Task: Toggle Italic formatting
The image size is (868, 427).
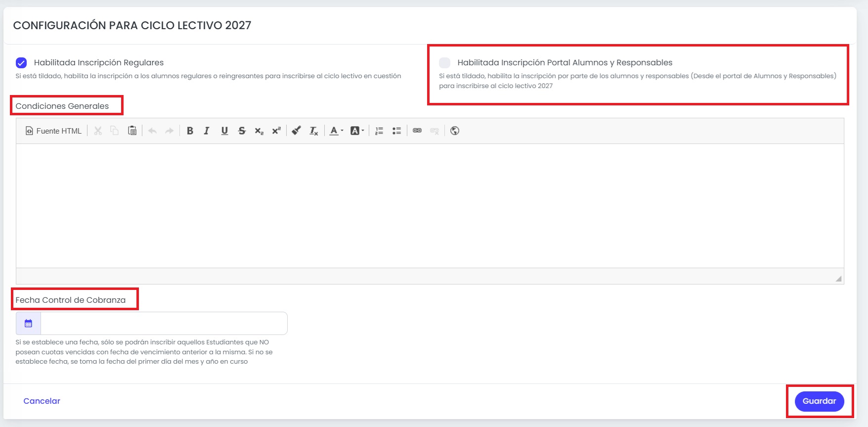Action: pos(207,131)
